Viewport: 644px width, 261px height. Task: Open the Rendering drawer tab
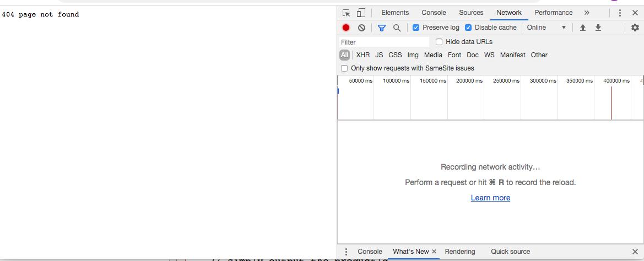point(459,252)
